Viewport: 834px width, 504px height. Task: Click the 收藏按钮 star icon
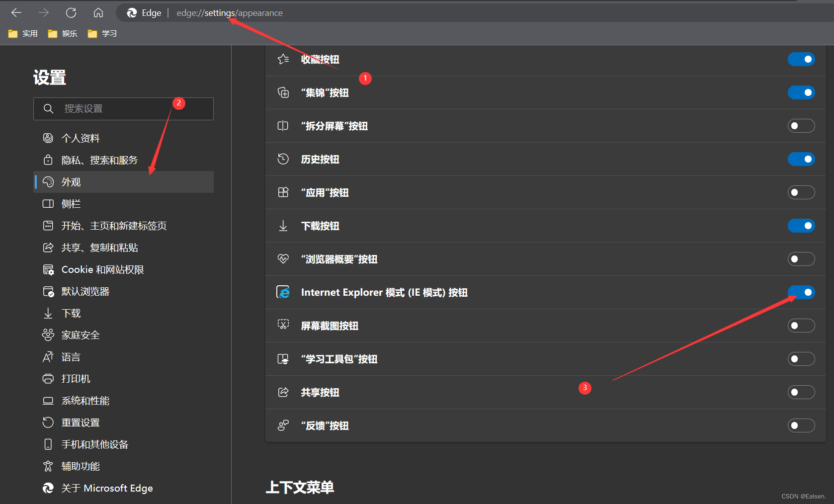[x=283, y=59]
